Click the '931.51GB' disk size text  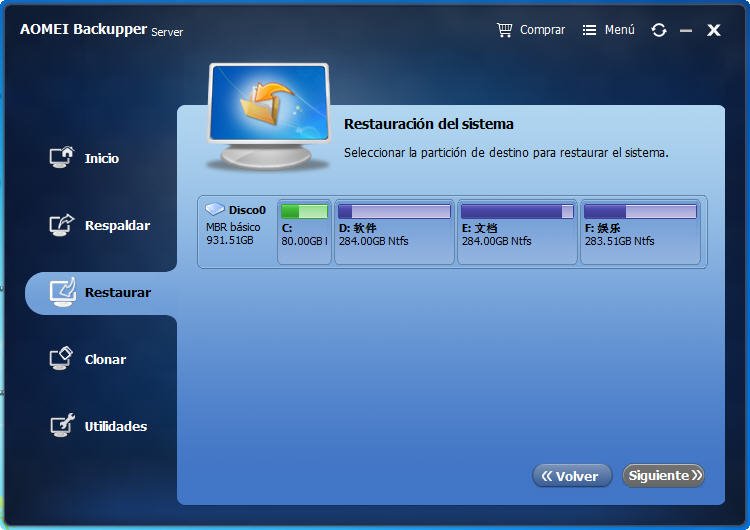pyautogui.click(x=230, y=240)
